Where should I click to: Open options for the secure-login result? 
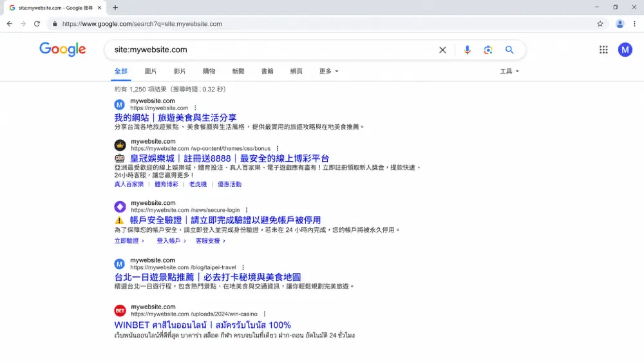pos(247,210)
